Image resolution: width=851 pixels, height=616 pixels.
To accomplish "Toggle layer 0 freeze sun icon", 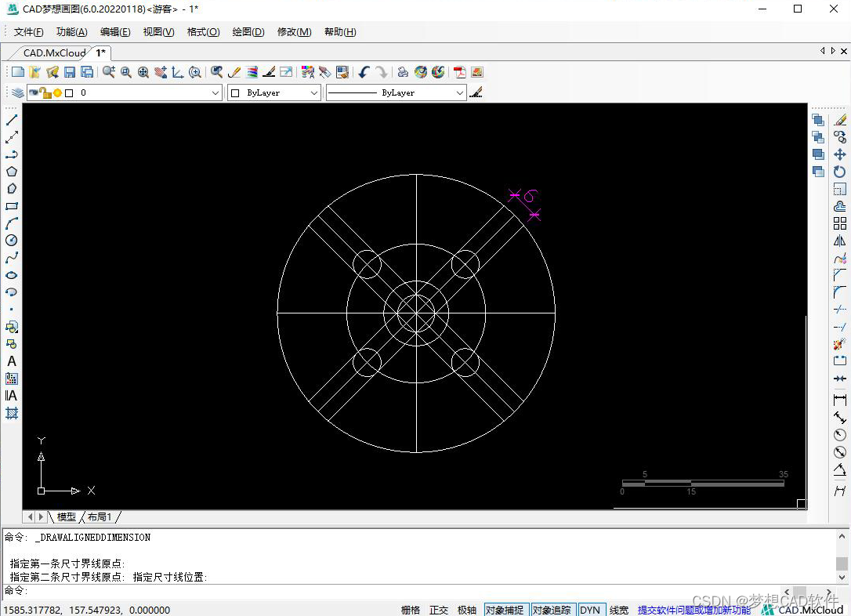I will point(57,92).
